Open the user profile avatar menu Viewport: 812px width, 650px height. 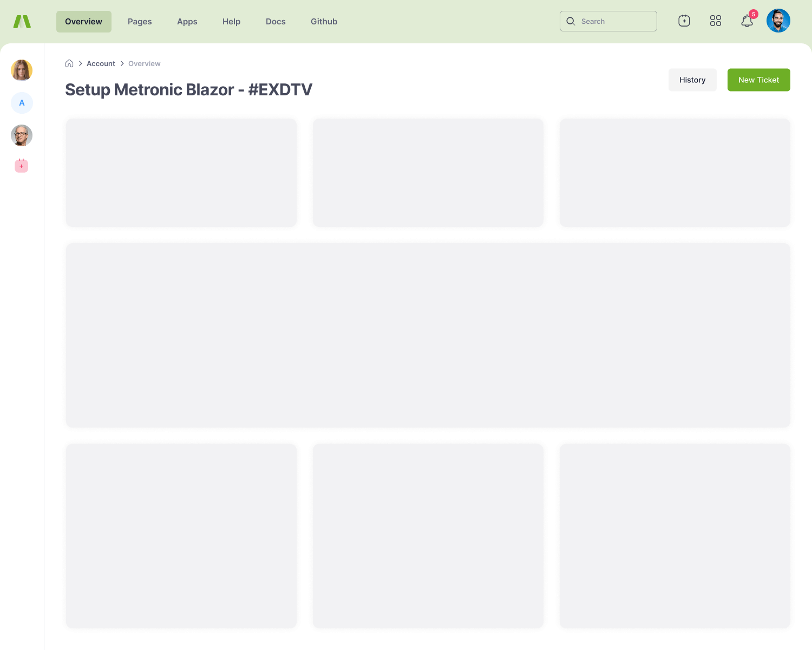[x=778, y=21]
